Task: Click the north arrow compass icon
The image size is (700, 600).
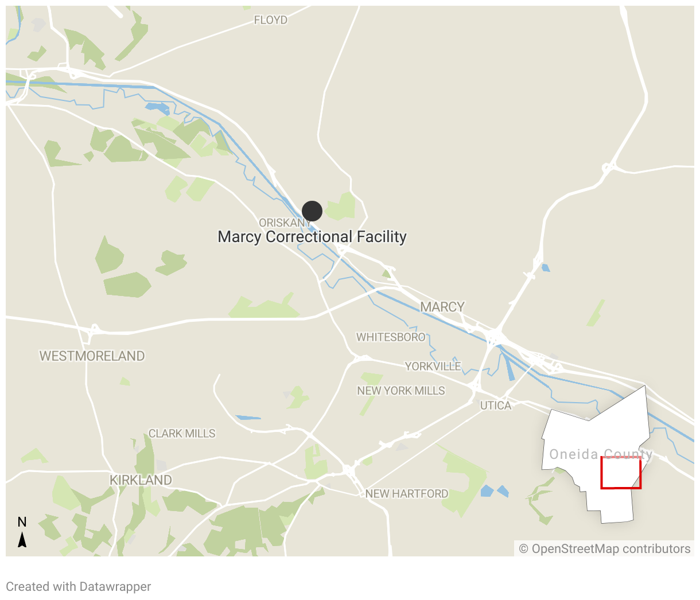Action: 22,540
